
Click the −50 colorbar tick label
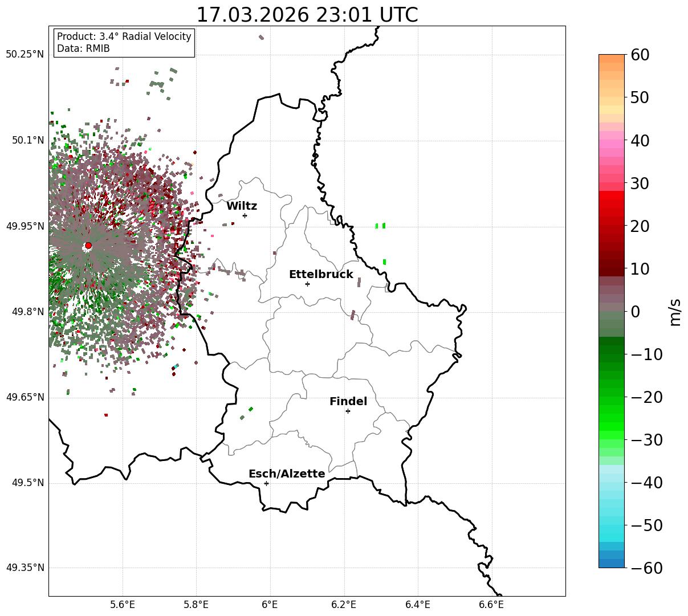tap(646, 525)
